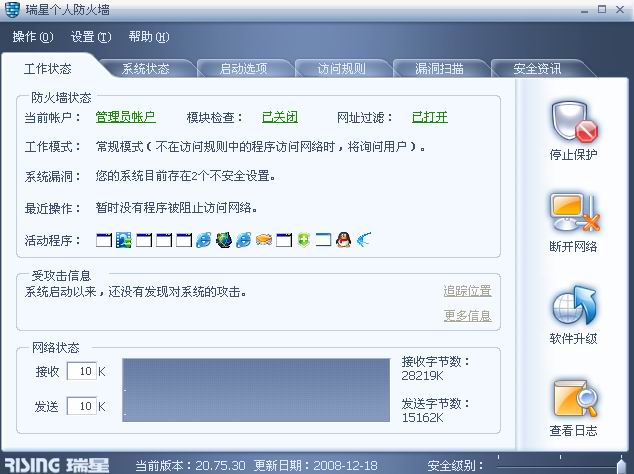Click the window icon left of first Internet Explorer icon
Image resolution: width=634 pixels, height=474 pixels.
pos(184,240)
